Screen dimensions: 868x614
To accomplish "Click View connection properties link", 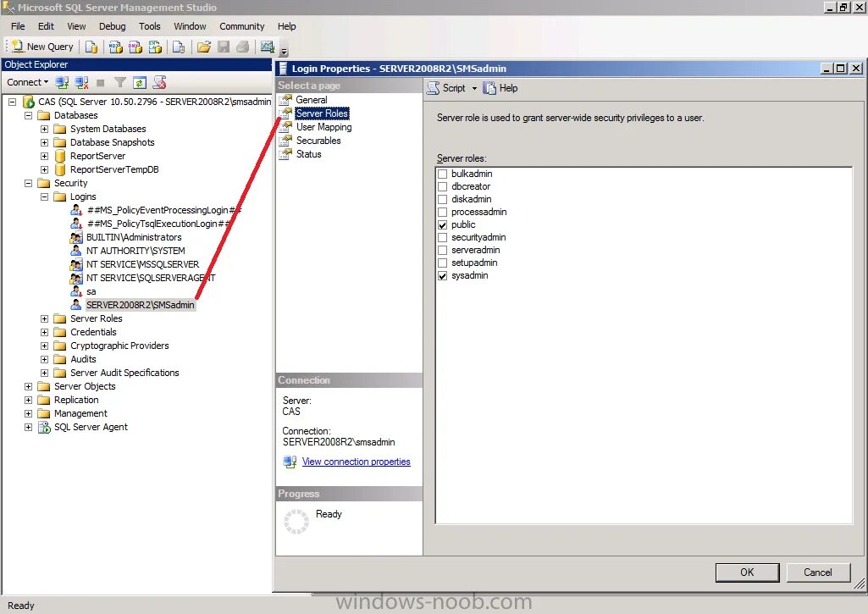I will (x=356, y=462).
